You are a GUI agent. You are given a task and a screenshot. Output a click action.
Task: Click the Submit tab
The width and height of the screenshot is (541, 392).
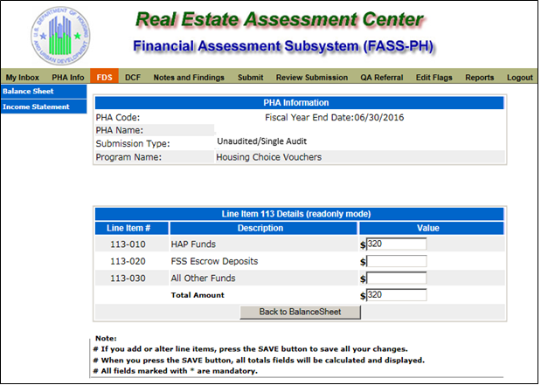pyautogui.click(x=250, y=78)
